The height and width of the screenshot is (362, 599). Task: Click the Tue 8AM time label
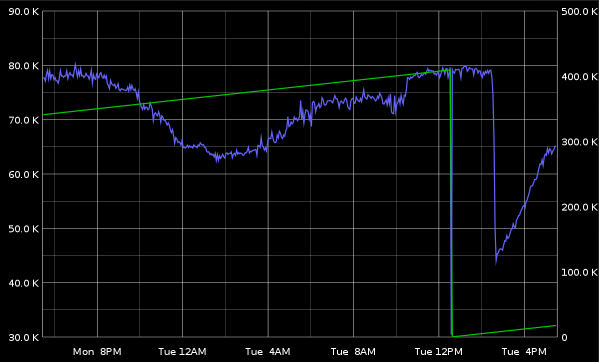(353, 352)
